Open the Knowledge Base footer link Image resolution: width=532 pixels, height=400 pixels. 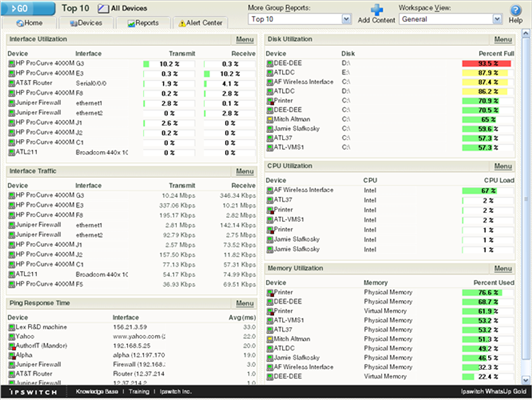tap(97, 392)
